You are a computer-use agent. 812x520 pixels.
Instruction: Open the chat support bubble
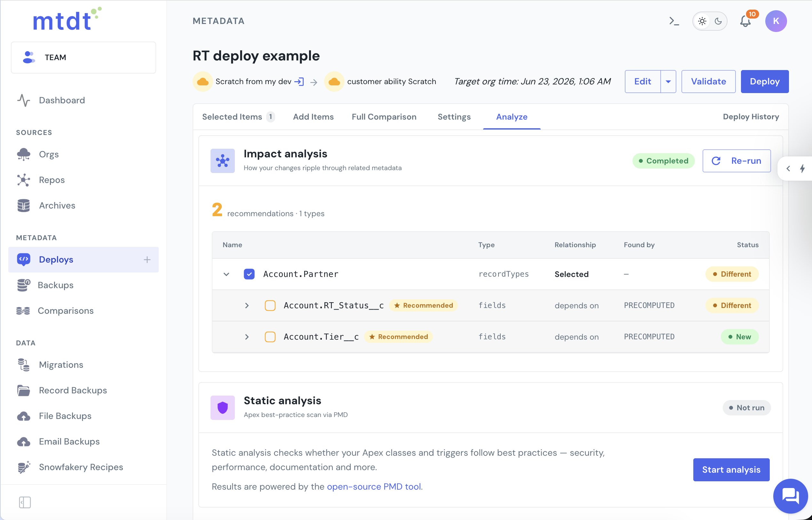coord(790,496)
